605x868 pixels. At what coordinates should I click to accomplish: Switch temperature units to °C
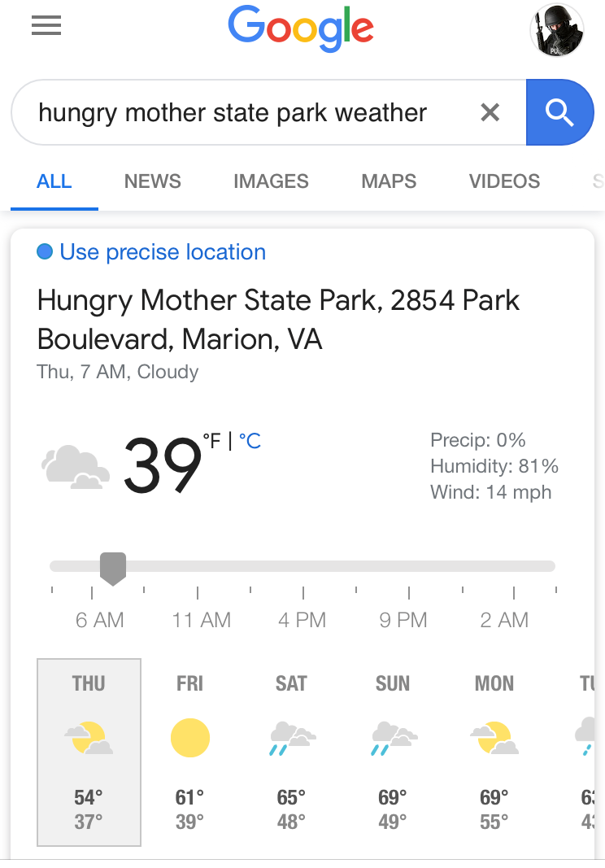[250, 441]
